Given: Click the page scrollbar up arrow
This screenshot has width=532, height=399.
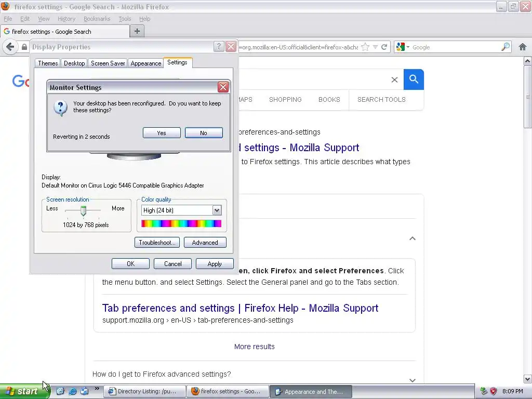Looking at the screenshot, I should [528, 61].
